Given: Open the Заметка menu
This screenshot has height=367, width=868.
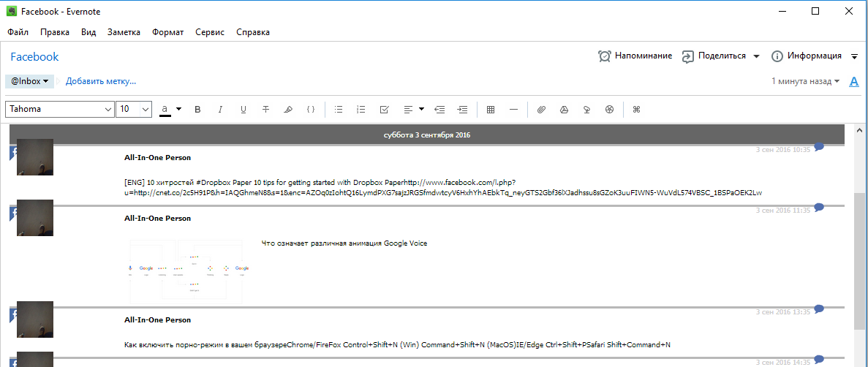Looking at the screenshot, I should click(x=124, y=32).
